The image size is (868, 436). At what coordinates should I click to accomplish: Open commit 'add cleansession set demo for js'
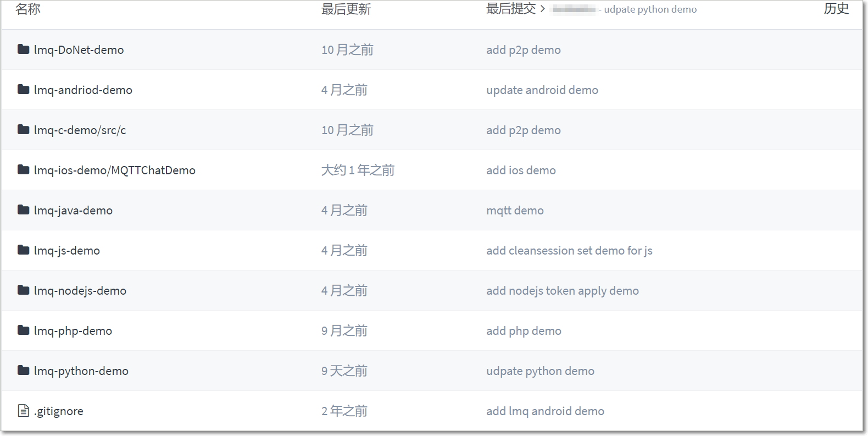click(569, 251)
